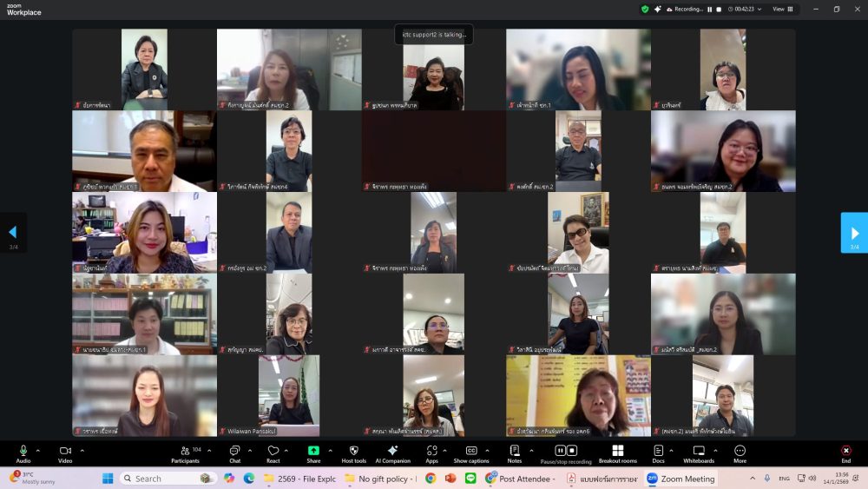Open the React emoji menu
Screen dimensions: 868x489
[273, 453]
